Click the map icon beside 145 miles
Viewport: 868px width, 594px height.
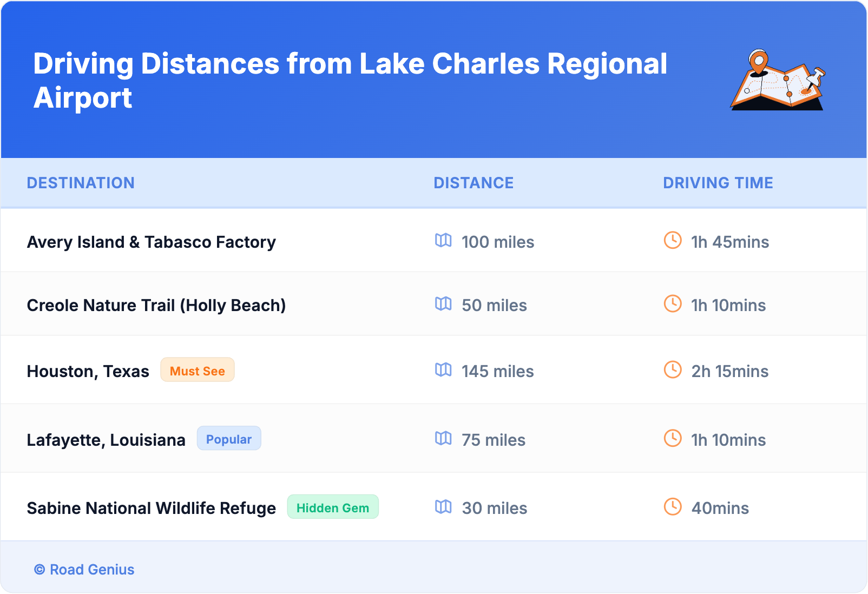pyautogui.click(x=443, y=370)
